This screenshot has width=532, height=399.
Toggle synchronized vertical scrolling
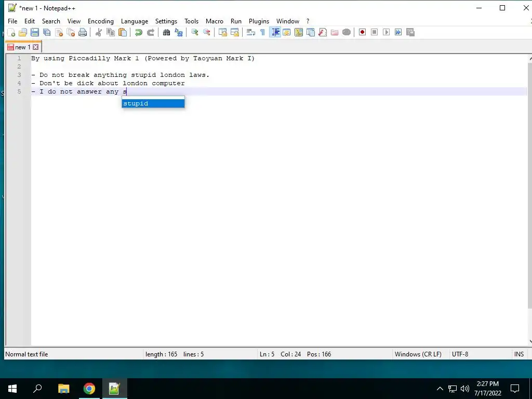(x=223, y=32)
